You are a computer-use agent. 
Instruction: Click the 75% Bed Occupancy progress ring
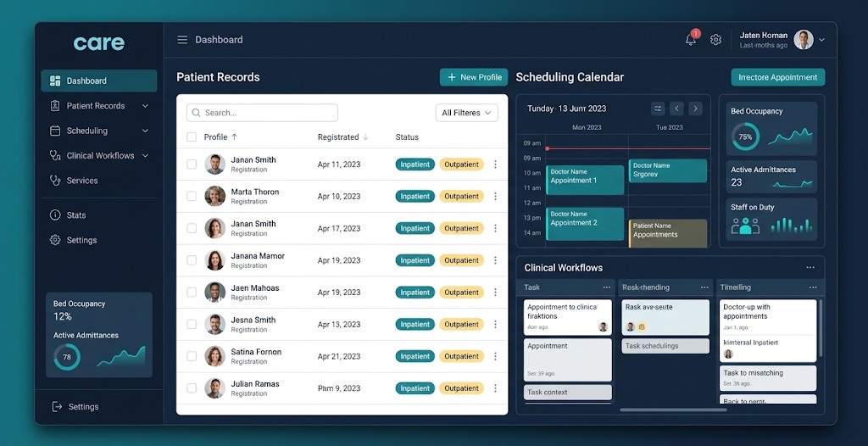pyautogui.click(x=746, y=137)
